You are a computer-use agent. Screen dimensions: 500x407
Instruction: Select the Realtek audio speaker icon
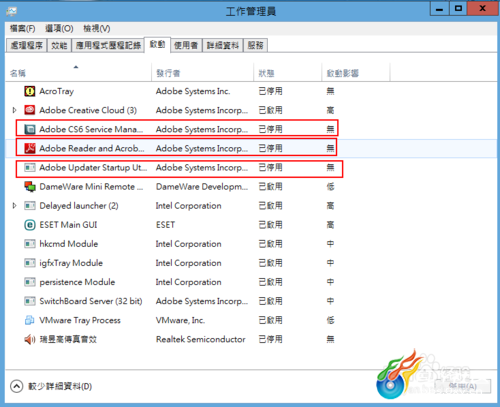[30, 339]
